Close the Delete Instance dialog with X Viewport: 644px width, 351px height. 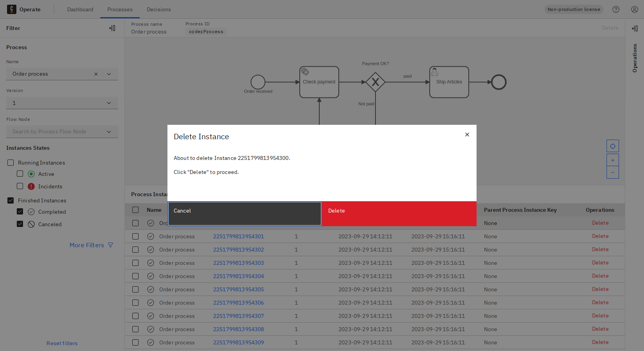(467, 135)
